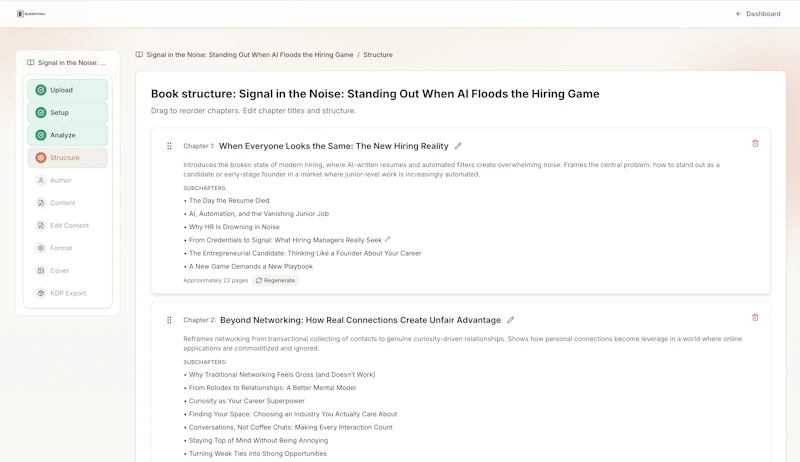Viewport: 800px width, 462px height.
Task: Click Chapter 2 title 'Beyond Networking'
Action: point(360,320)
